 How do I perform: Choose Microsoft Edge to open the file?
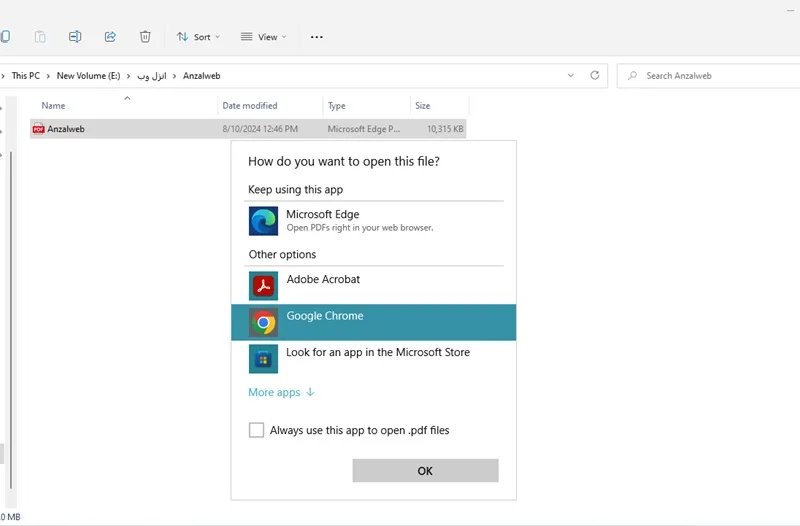point(373,220)
